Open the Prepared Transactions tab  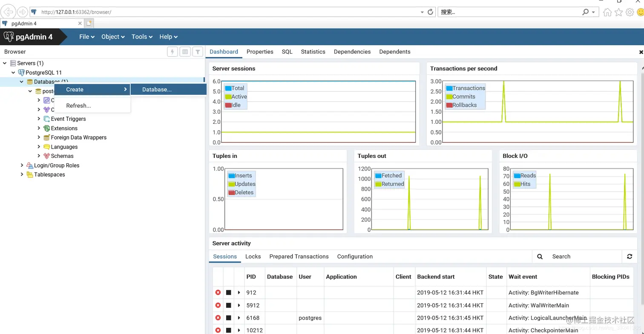tap(299, 257)
